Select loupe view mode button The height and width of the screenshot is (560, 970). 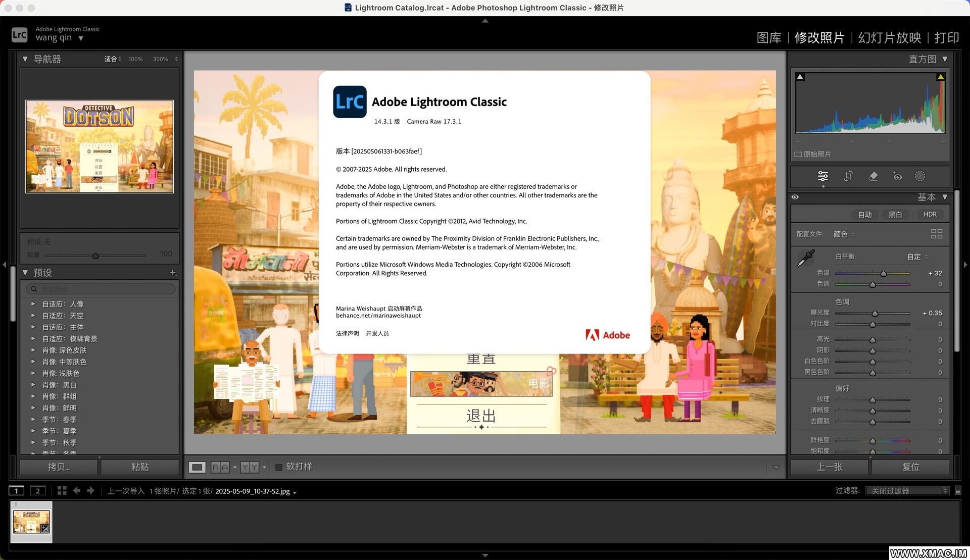click(197, 467)
